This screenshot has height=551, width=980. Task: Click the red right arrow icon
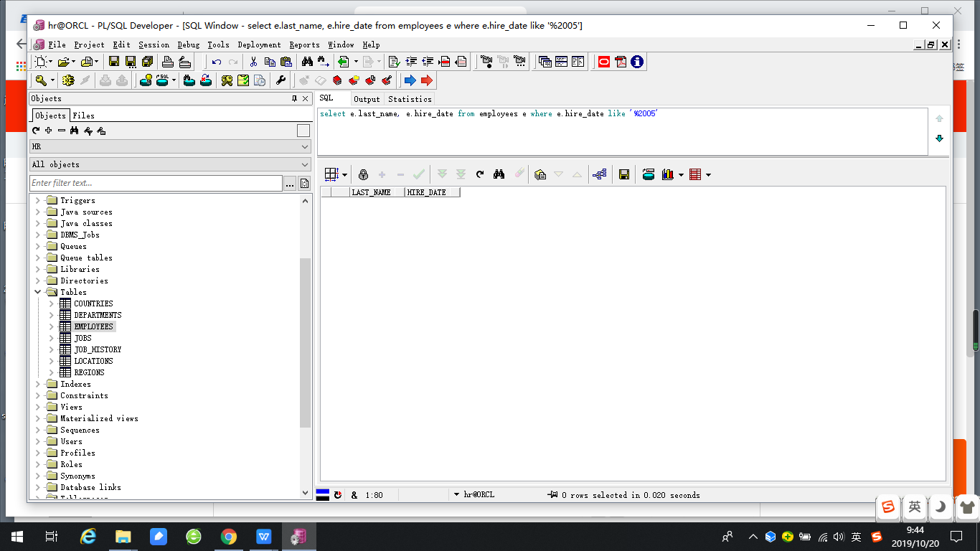coord(427,80)
